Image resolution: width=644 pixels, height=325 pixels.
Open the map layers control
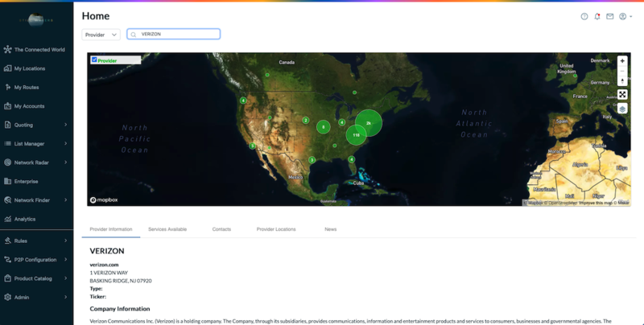pyautogui.click(x=622, y=109)
